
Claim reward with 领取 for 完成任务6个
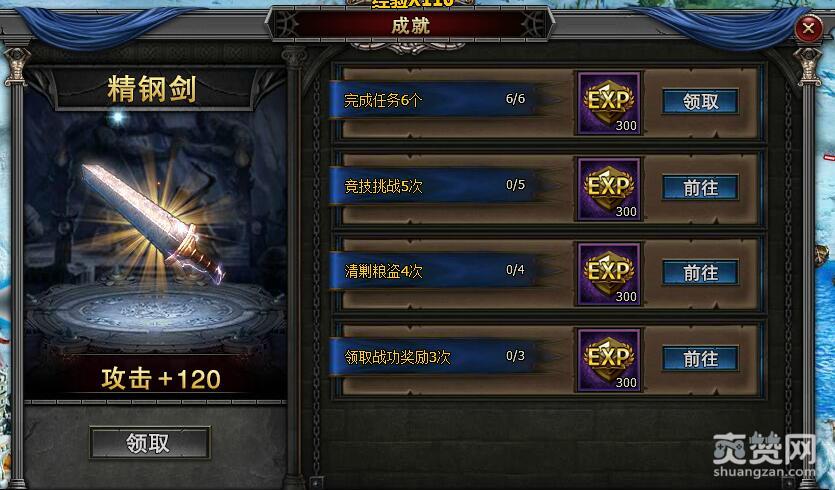[x=700, y=101]
